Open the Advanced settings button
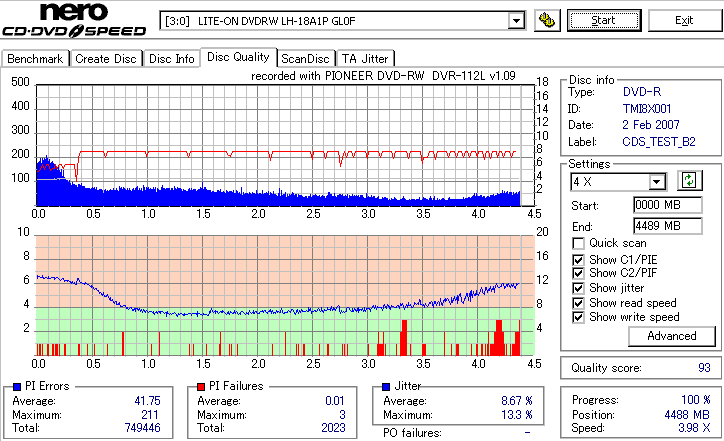Screen dimensions: 724x441 point(671,336)
